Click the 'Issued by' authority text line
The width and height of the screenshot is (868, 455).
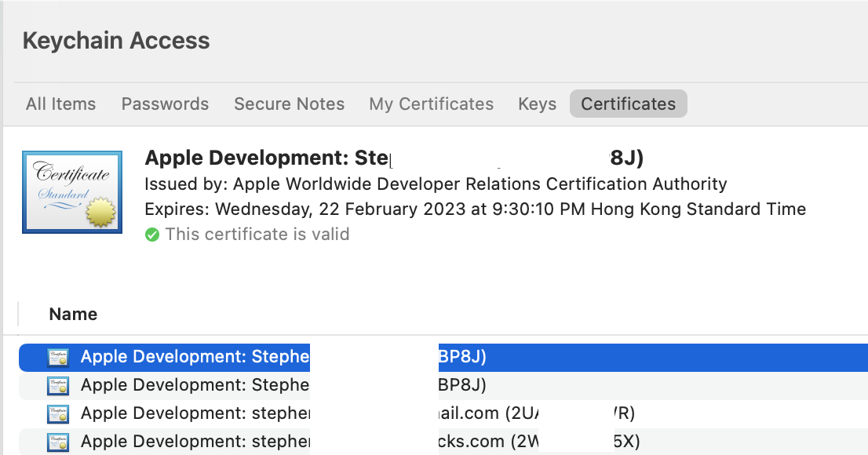[x=436, y=184]
